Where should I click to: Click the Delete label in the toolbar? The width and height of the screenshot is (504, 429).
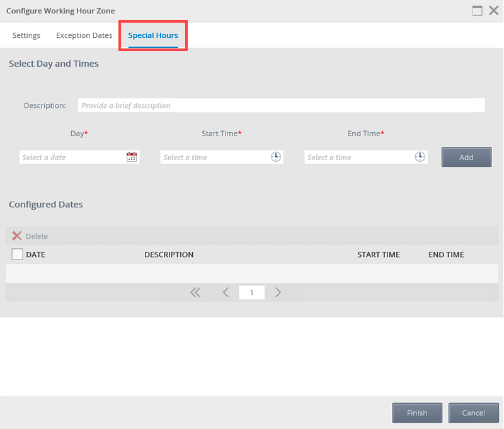click(37, 236)
